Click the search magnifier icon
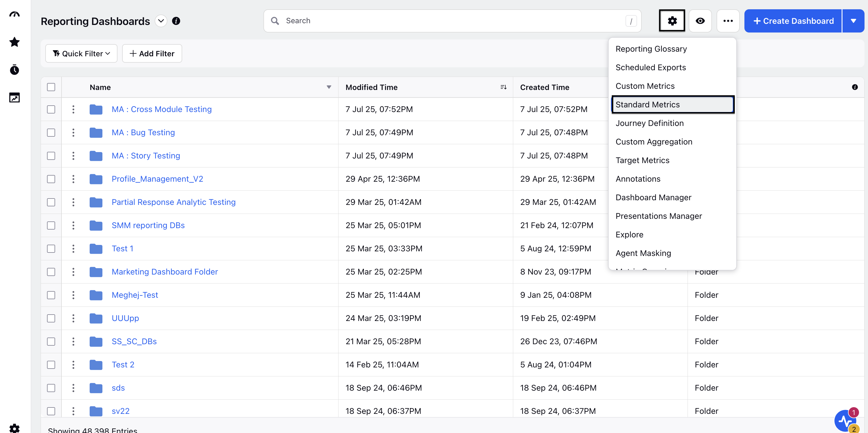The width and height of the screenshot is (868, 433). point(275,21)
